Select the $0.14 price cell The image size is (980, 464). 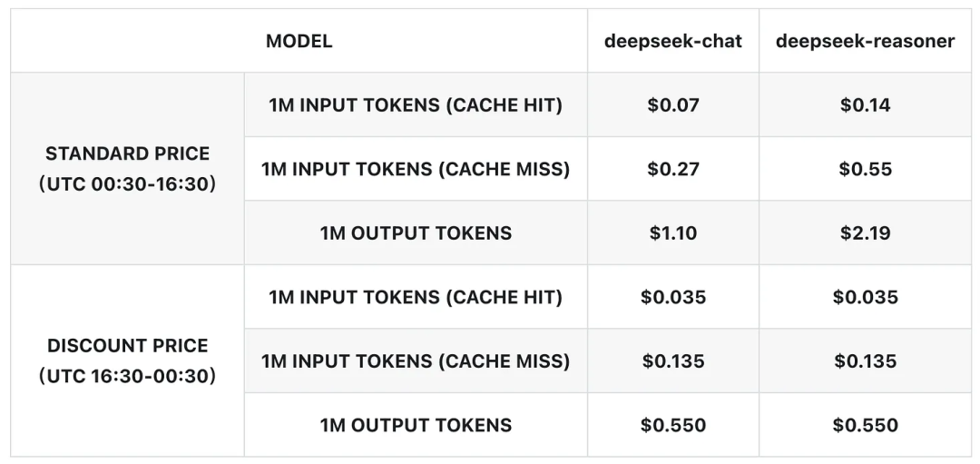[865, 105]
